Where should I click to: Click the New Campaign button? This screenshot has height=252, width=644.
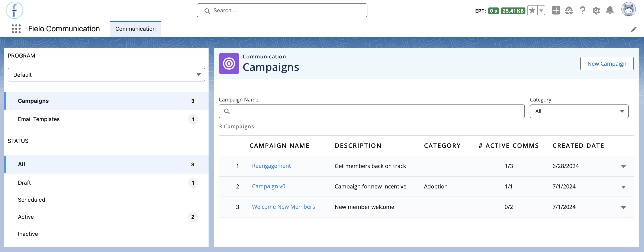(x=607, y=64)
